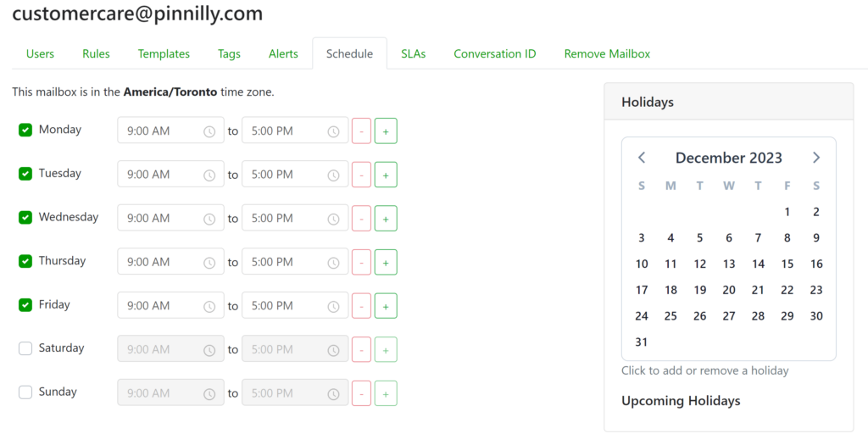
Task: Remove time range with Wednesday minus button
Action: (x=361, y=219)
